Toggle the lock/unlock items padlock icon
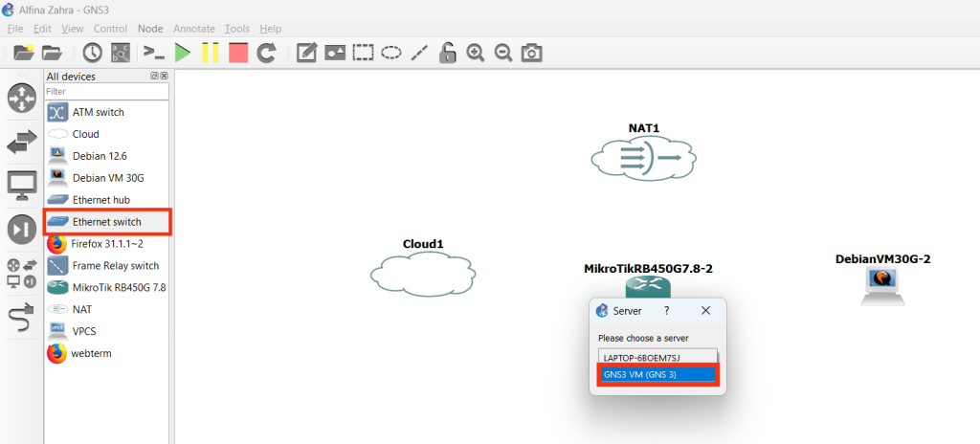This screenshot has height=444, width=980. (447, 53)
